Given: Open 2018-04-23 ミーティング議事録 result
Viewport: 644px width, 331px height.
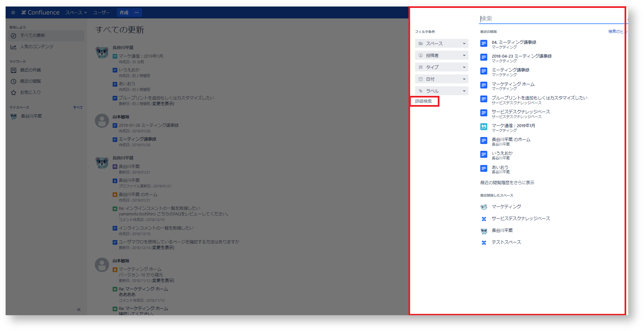Looking at the screenshot, I should pos(521,56).
